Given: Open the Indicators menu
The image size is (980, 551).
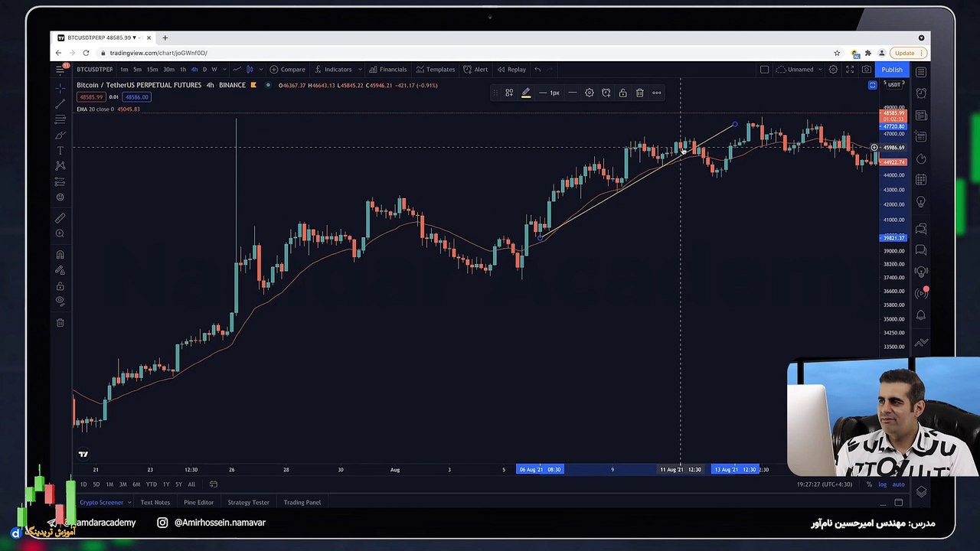Looking at the screenshot, I should point(332,70).
